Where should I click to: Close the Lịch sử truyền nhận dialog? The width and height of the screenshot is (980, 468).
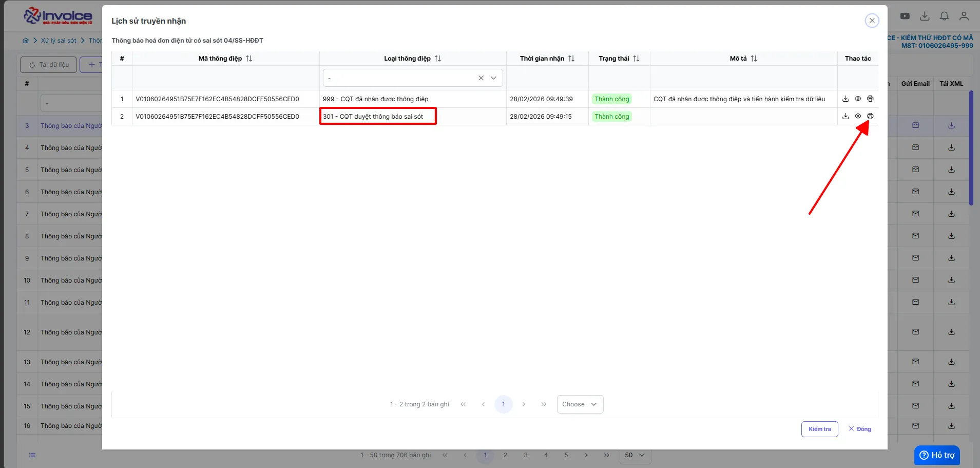point(872,21)
